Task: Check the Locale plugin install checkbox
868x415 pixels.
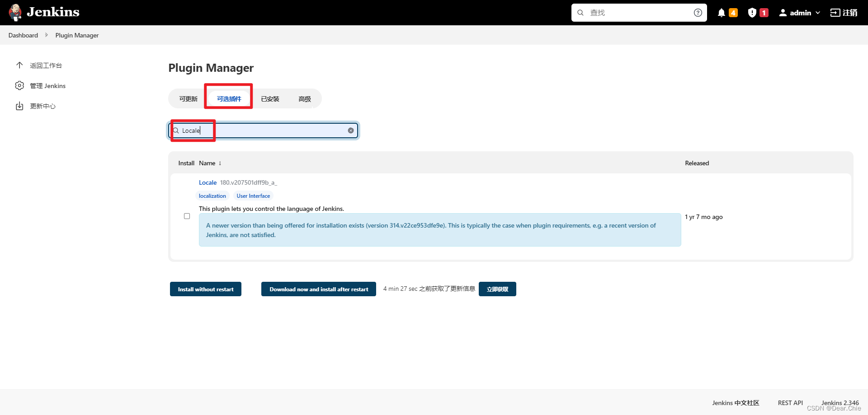Action: pyautogui.click(x=187, y=216)
